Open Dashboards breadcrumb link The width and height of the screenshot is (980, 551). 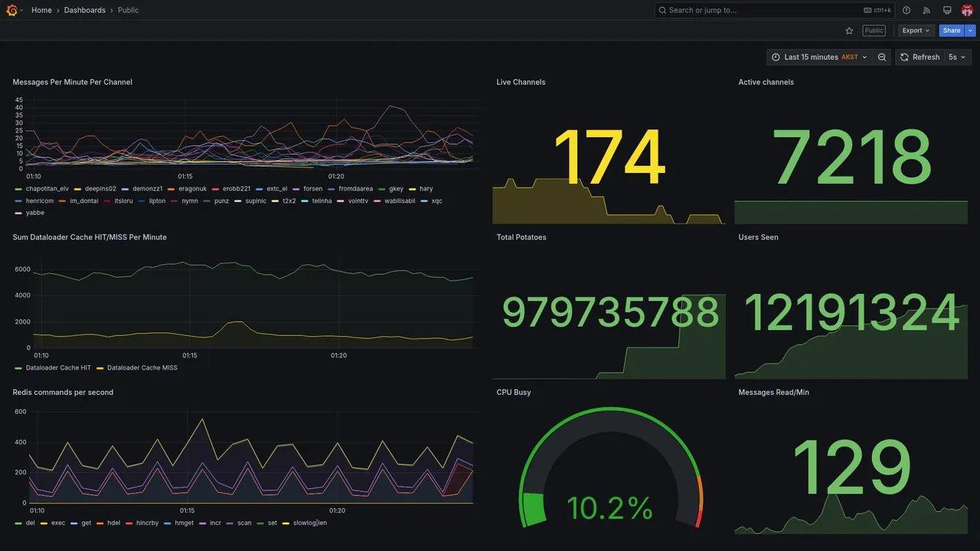[85, 10]
